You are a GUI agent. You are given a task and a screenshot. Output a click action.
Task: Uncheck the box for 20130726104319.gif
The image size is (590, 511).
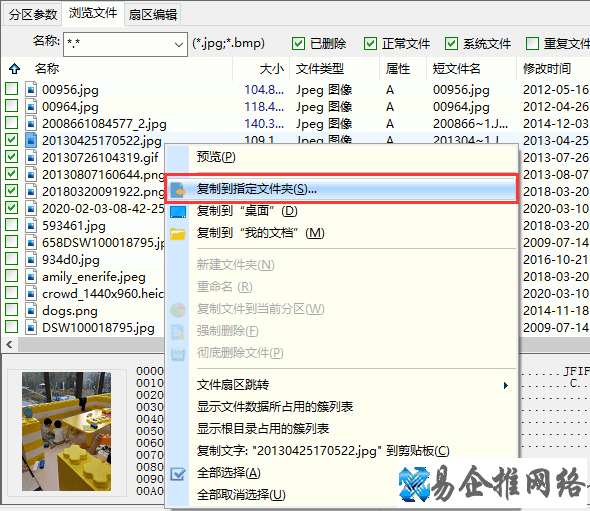(x=12, y=157)
